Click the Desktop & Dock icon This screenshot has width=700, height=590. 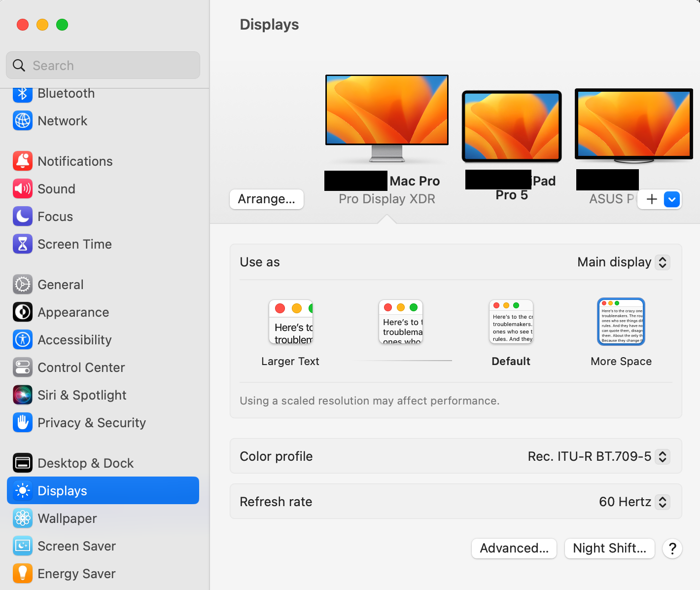23,463
